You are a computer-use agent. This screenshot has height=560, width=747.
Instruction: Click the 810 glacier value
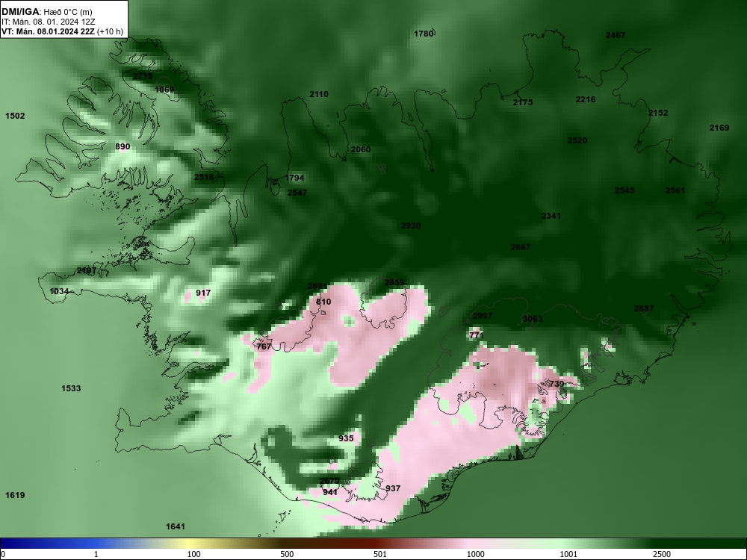(323, 302)
